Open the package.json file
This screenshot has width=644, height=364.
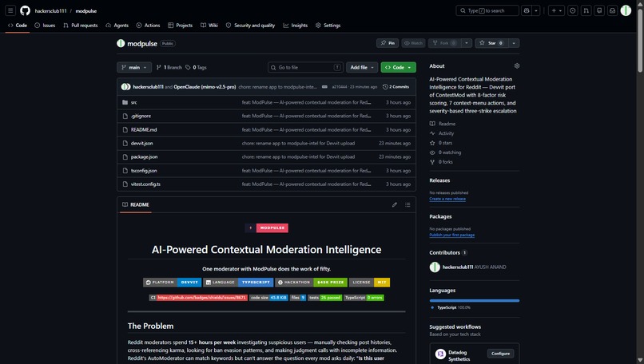click(144, 156)
